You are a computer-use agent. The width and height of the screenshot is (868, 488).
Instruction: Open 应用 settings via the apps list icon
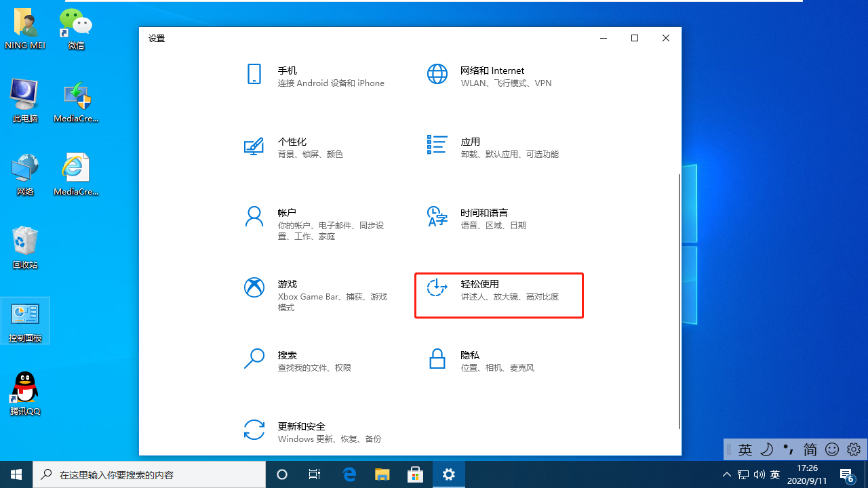[x=437, y=144]
